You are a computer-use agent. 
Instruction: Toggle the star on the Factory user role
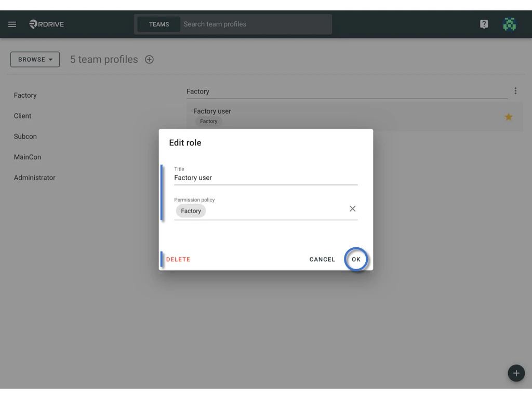click(508, 117)
